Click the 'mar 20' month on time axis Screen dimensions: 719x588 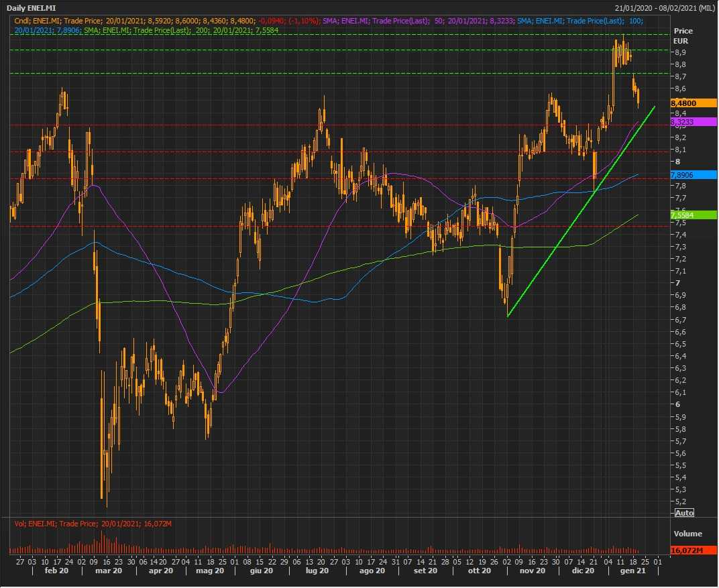pos(108,571)
